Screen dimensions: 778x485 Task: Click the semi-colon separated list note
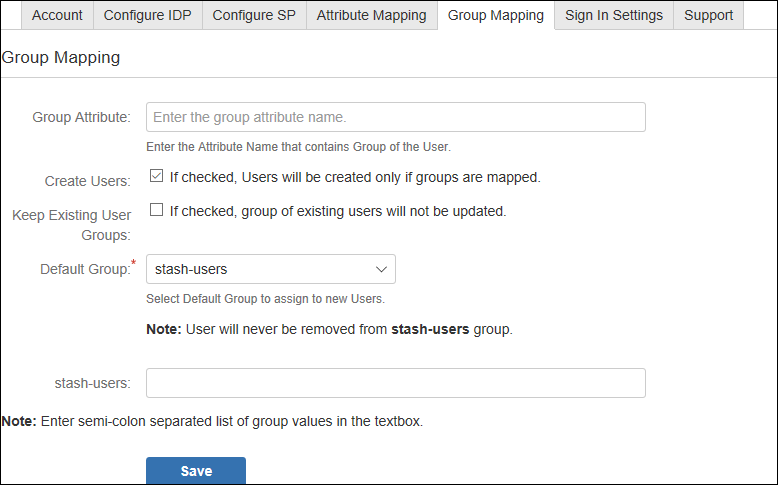coord(212,421)
